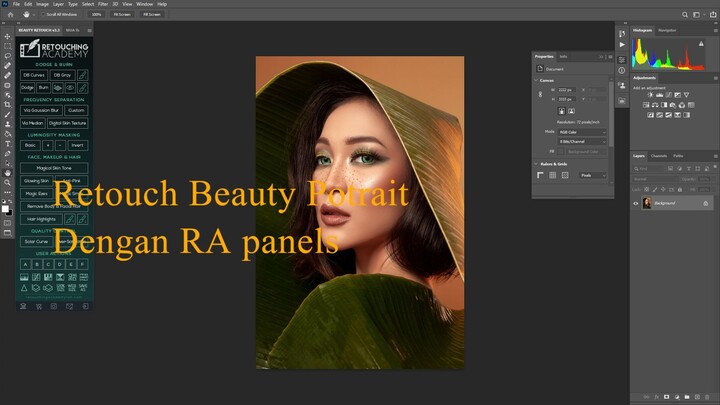The width and height of the screenshot is (720, 405).
Task: Select landscape canvas orientation icon
Action: pos(571,111)
